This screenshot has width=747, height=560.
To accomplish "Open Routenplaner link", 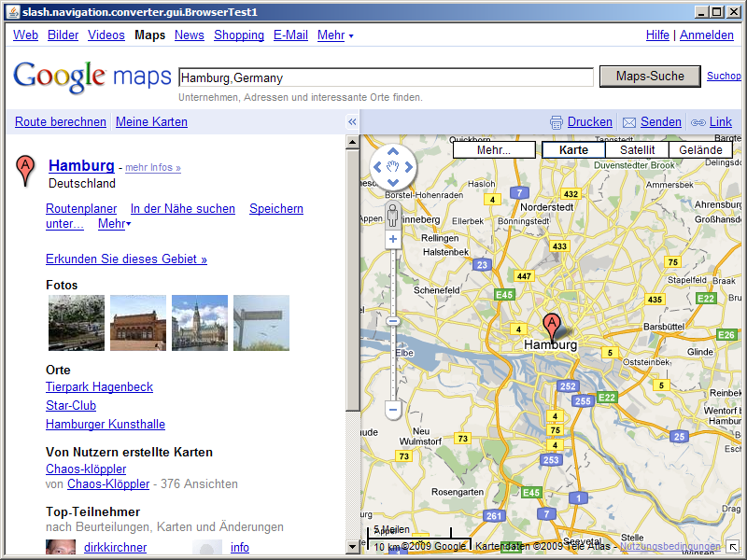I will pos(81,208).
